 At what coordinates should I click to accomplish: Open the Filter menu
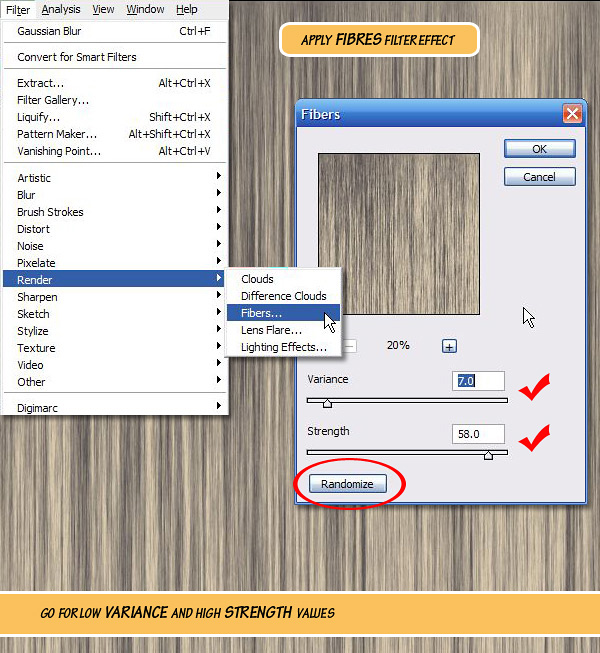[18, 9]
